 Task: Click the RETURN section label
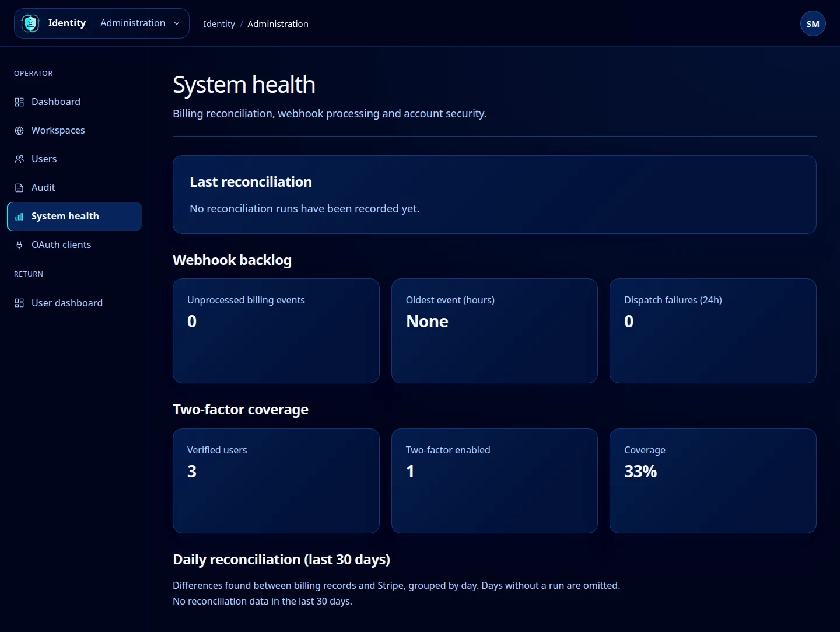click(29, 274)
